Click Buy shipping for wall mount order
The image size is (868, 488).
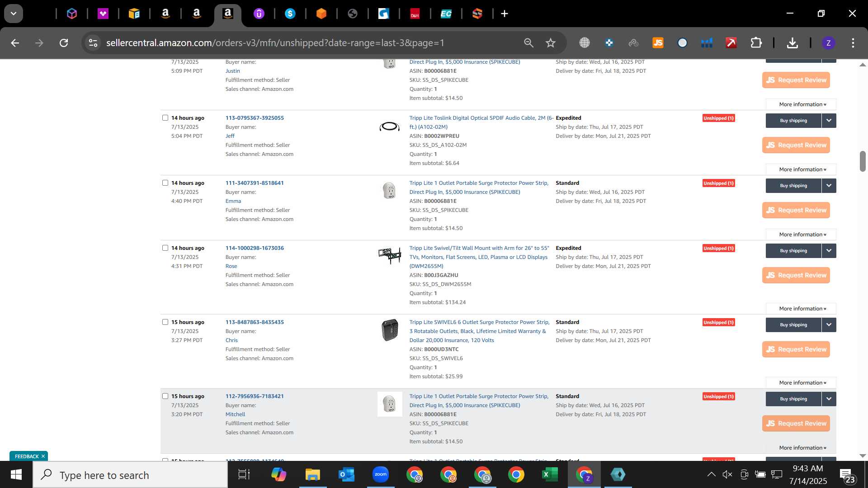[x=793, y=251]
